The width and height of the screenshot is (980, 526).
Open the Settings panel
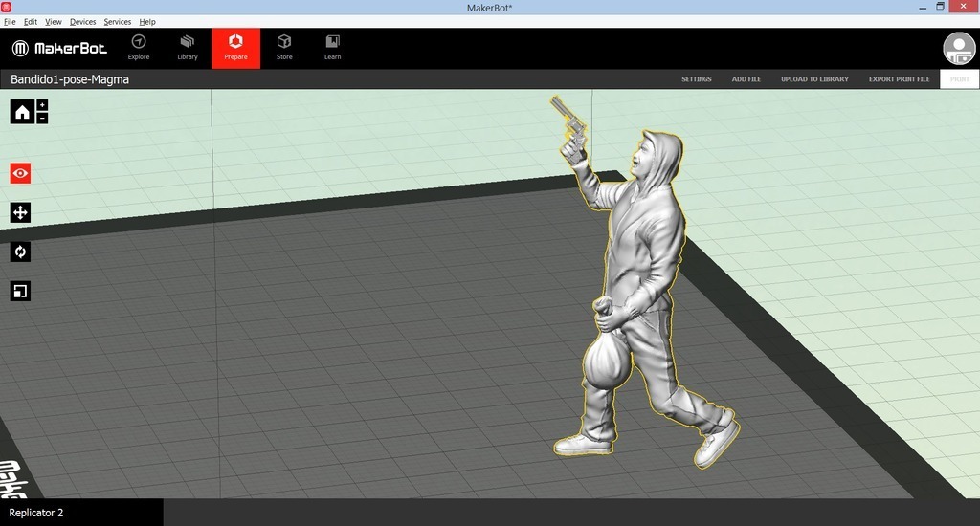click(696, 79)
